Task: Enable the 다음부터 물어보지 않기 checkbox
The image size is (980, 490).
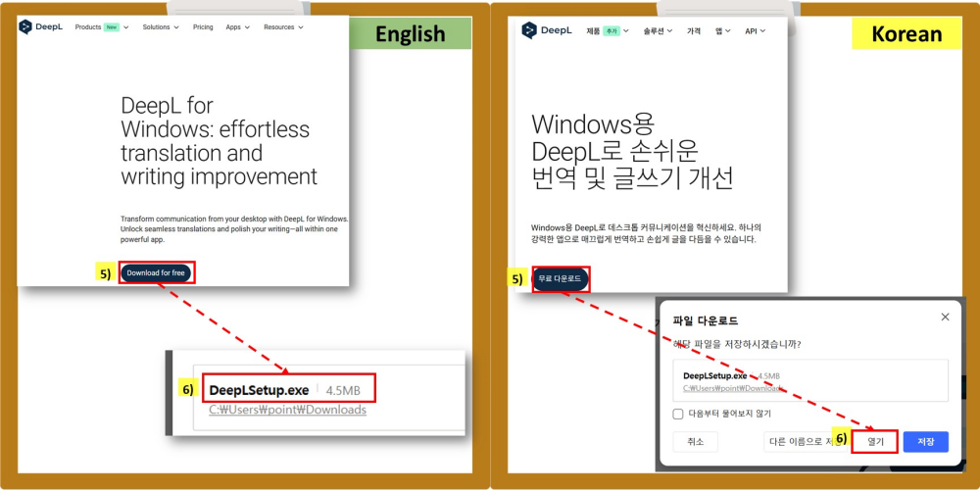Action: [678, 414]
